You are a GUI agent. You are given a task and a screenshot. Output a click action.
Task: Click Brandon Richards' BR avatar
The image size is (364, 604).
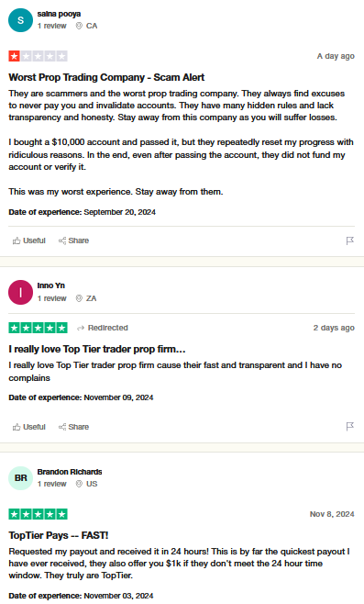20,478
